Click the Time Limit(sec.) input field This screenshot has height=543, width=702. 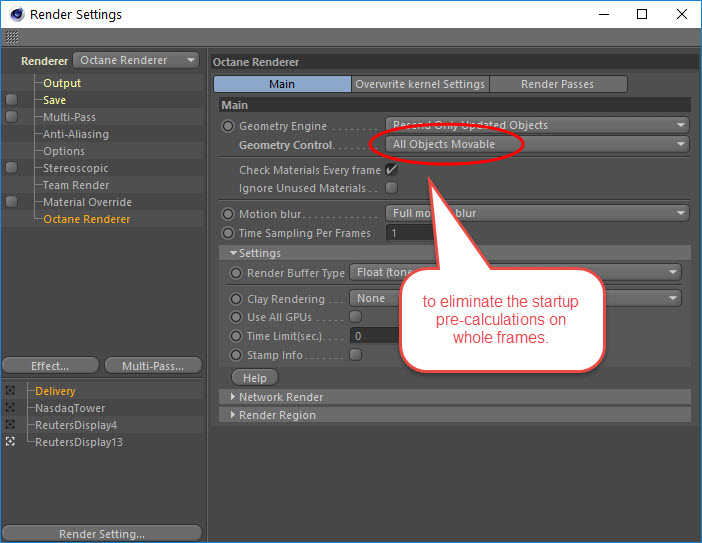pos(375,336)
